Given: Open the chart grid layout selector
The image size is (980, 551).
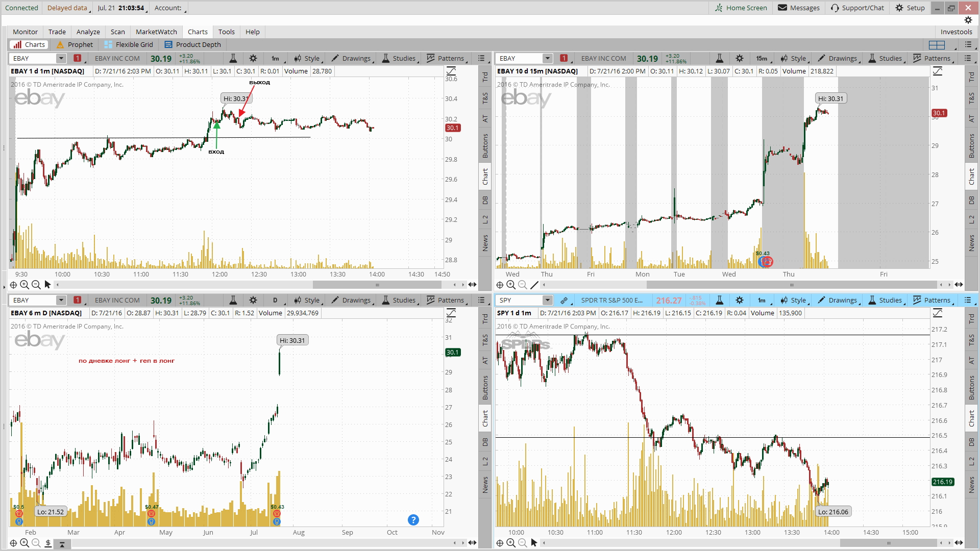Looking at the screenshot, I should pyautogui.click(x=937, y=44).
